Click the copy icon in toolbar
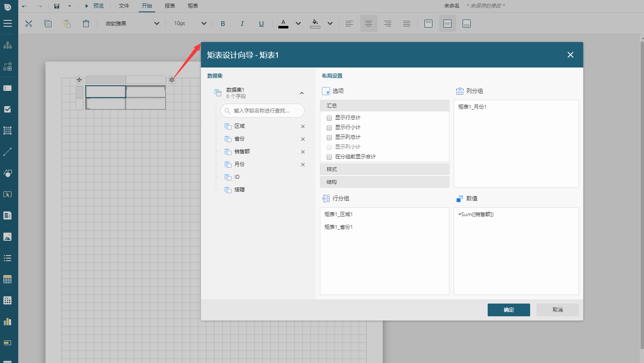The width and height of the screenshot is (644, 363). tap(48, 24)
